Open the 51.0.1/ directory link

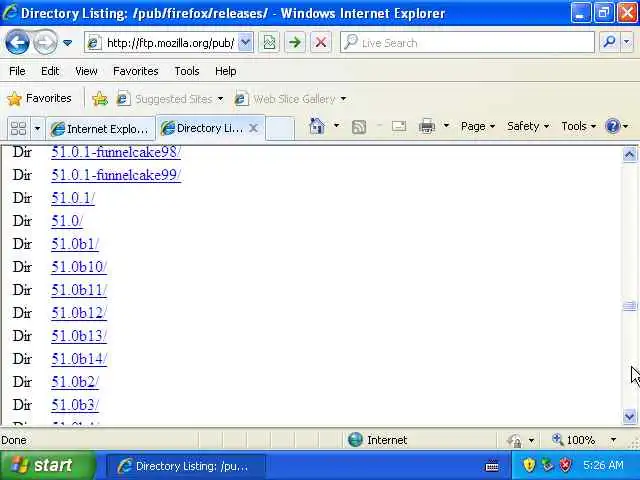point(73,198)
